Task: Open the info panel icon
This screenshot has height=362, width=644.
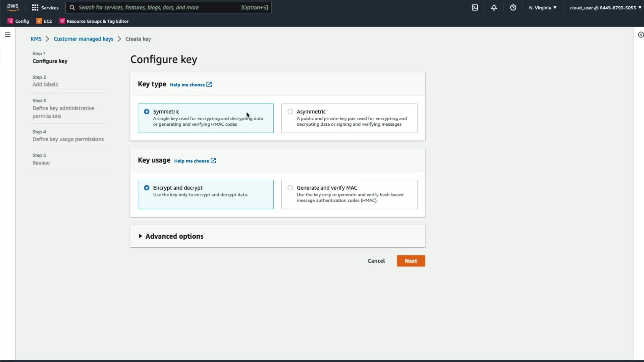Action: (x=640, y=35)
